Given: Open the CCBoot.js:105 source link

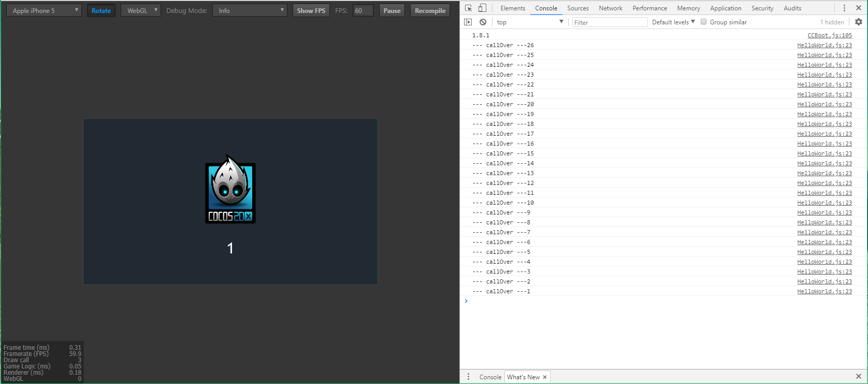Looking at the screenshot, I should 830,35.
